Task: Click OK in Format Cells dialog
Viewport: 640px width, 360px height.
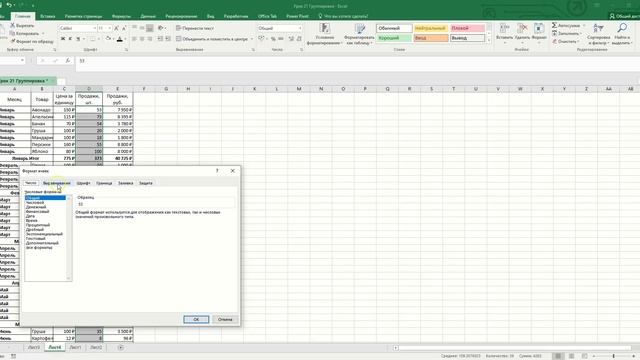Action: 196,319
